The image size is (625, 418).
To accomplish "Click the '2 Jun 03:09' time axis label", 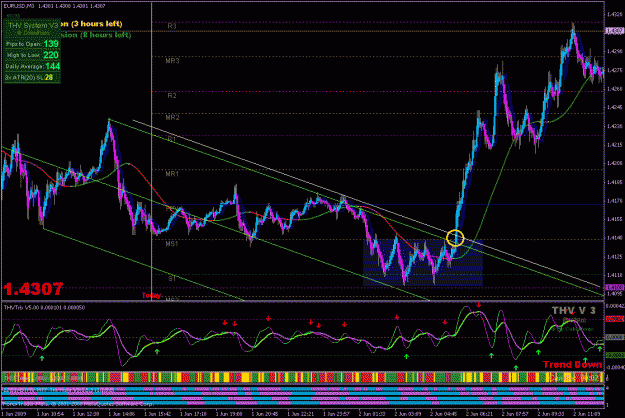I will pos(409,414).
